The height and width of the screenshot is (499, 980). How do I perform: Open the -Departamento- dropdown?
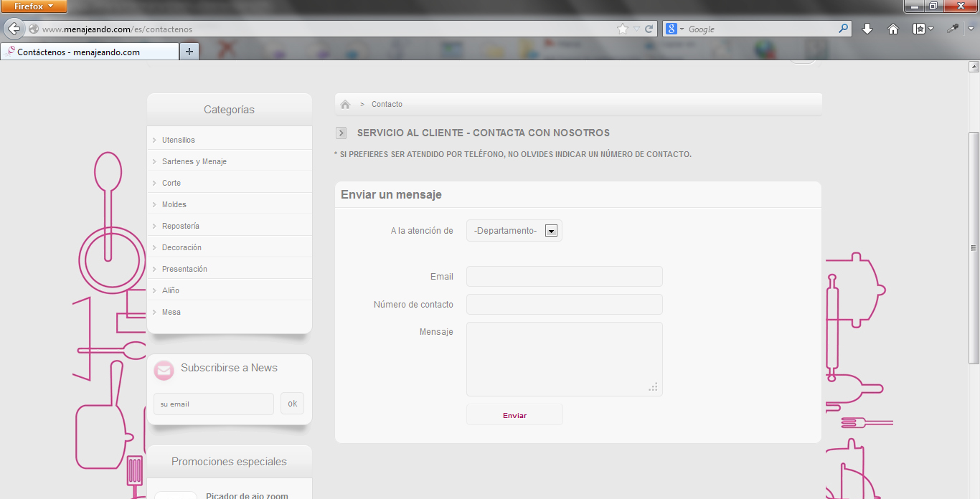[x=514, y=231]
